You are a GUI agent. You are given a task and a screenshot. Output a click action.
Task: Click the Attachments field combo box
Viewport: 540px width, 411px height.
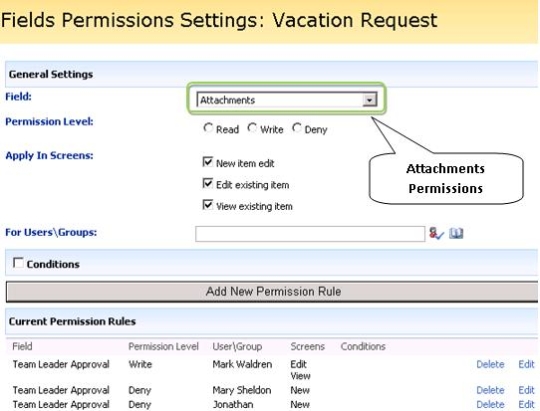point(287,100)
